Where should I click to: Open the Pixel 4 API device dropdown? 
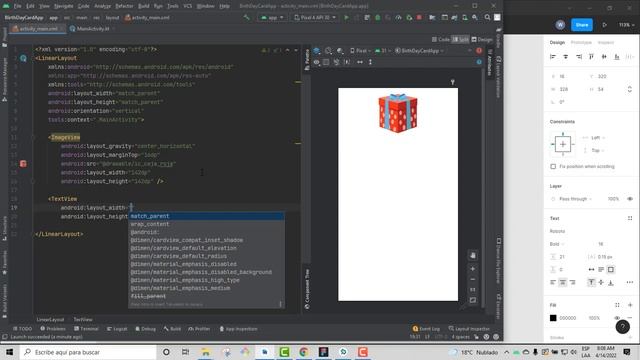click(315, 18)
